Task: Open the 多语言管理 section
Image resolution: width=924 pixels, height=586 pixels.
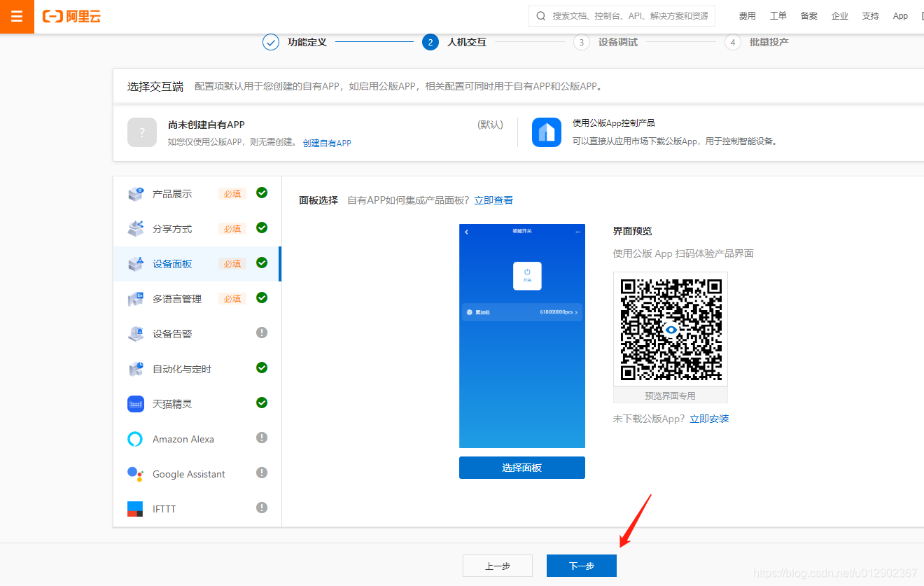Action: (x=197, y=299)
